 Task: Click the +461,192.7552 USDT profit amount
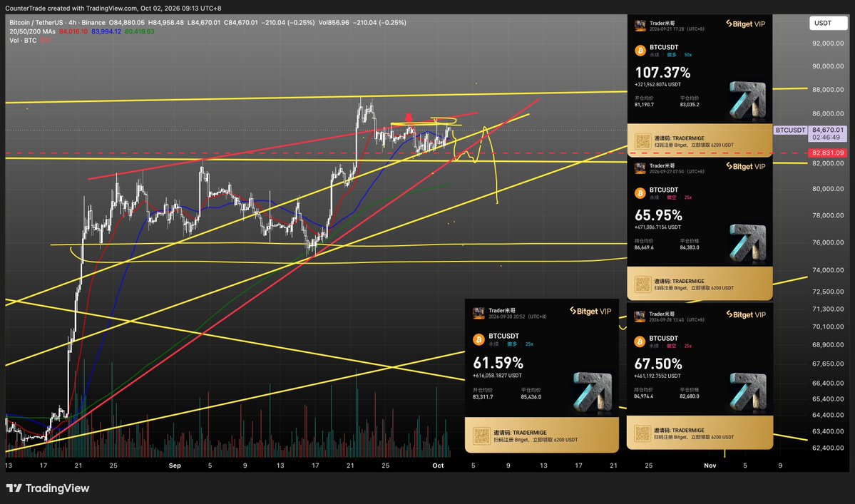657,376
